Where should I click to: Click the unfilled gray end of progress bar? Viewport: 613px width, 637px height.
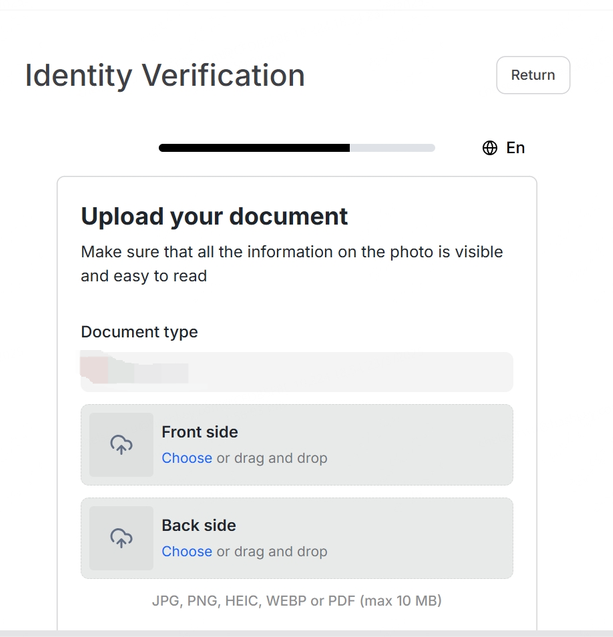(x=393, y=148)
